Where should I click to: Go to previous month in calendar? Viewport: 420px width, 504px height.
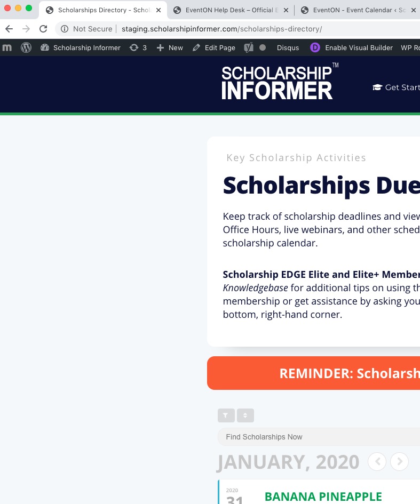tap(377, 461)
